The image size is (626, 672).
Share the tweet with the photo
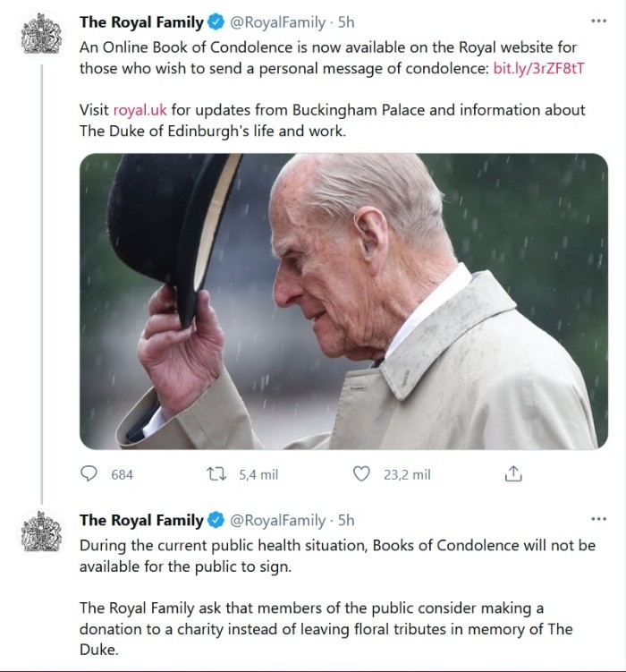click(513, 474)
